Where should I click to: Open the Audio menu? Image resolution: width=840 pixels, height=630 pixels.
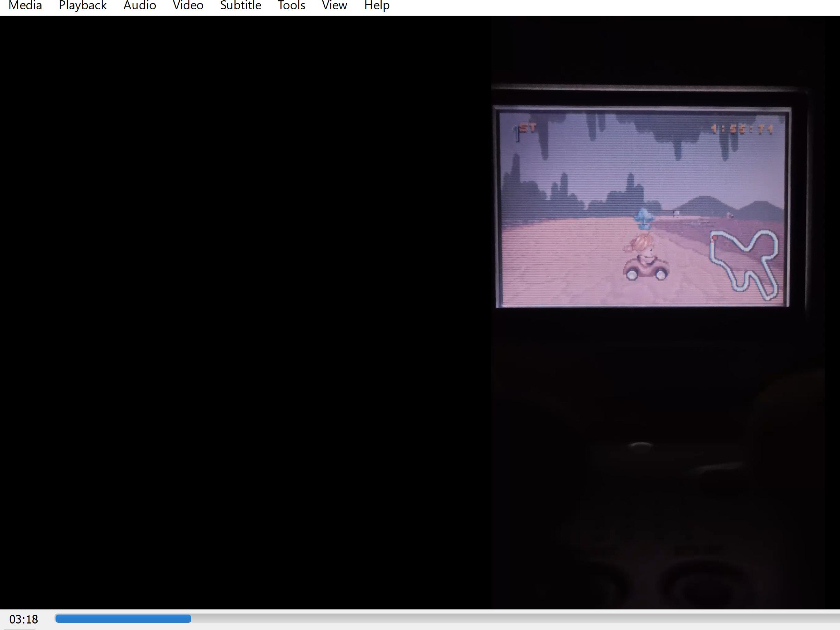[140, 6]
